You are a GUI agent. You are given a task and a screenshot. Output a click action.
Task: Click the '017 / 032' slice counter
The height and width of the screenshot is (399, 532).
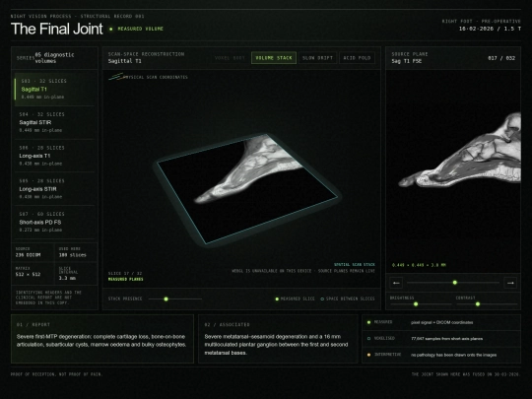(x=501, y=58)
